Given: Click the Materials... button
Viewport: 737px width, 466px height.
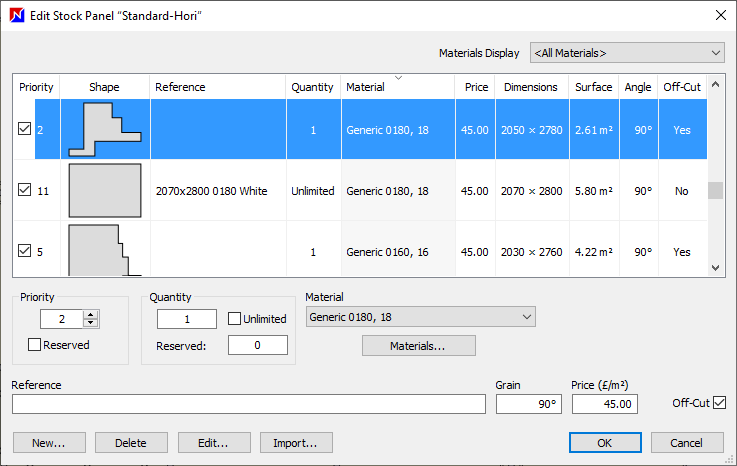Looking at the screenshot, I should click(x=419, y=346).
